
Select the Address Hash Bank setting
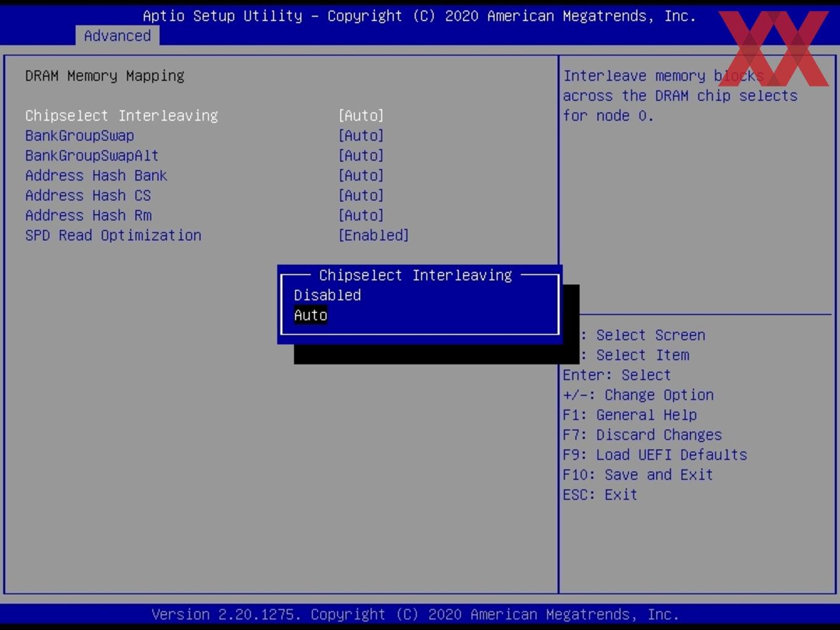(x=96, y=175)
